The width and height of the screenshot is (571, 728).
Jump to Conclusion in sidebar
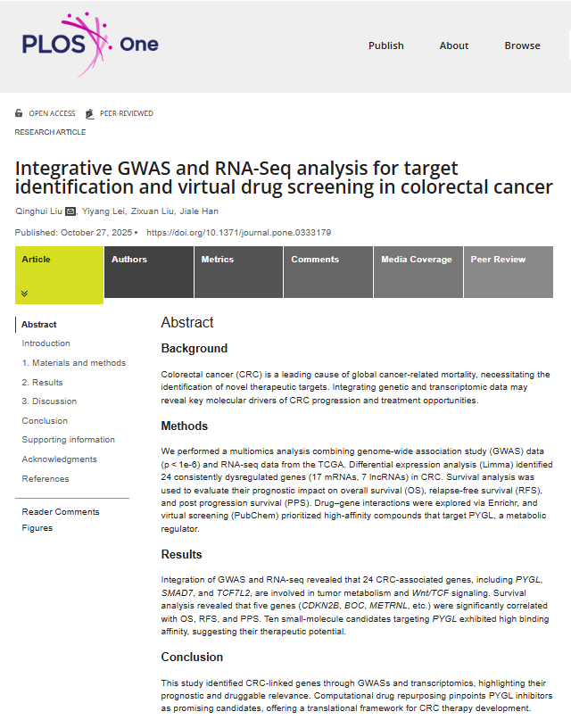point(45,420)
